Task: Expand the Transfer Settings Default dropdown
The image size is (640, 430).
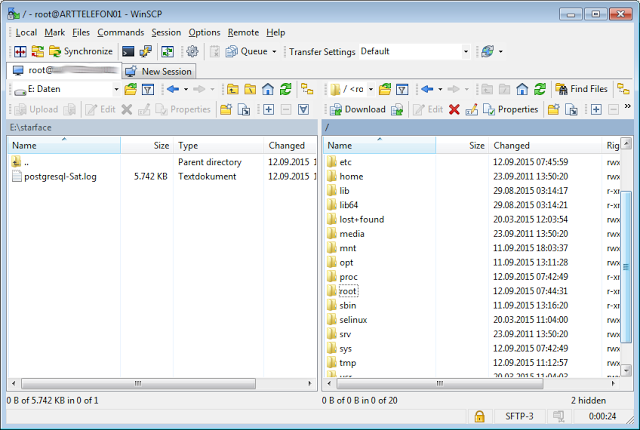Action: point(465,51)
